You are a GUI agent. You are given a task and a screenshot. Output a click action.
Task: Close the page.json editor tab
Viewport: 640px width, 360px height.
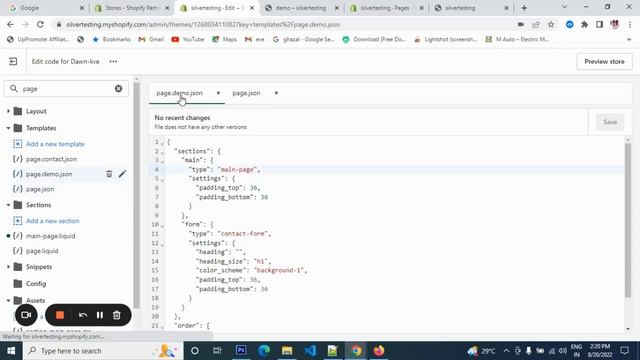point(276,93)
